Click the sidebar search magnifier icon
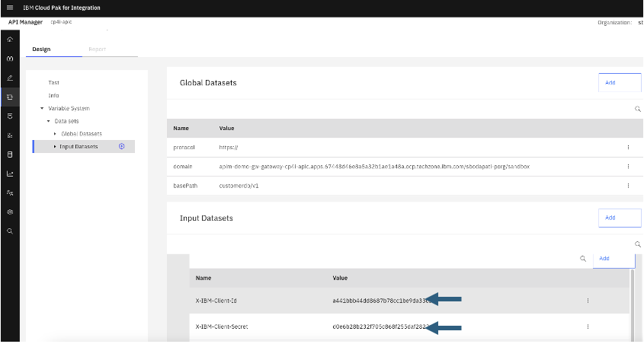644x344 pixels. pos(10,231)
